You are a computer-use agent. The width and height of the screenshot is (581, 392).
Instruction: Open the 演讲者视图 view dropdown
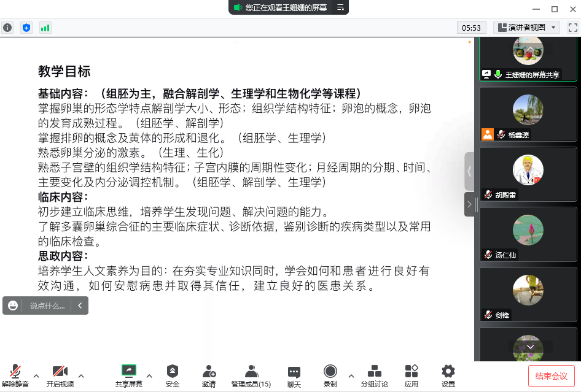[526, 28]
